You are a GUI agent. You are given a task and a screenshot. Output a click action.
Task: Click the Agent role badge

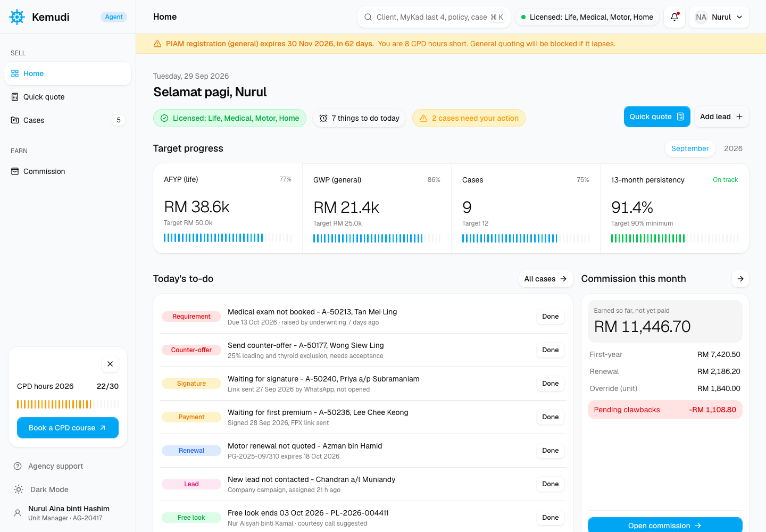pos(114,17)
